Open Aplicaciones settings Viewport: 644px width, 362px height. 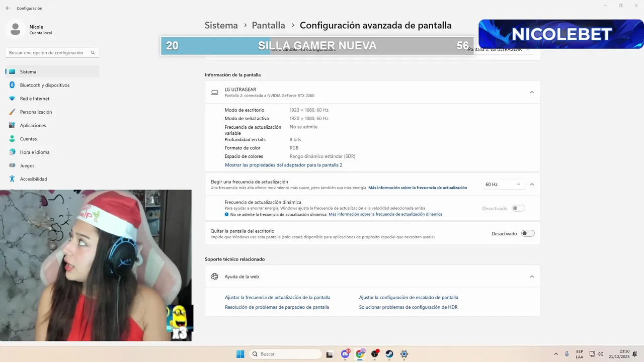point(52,125)
